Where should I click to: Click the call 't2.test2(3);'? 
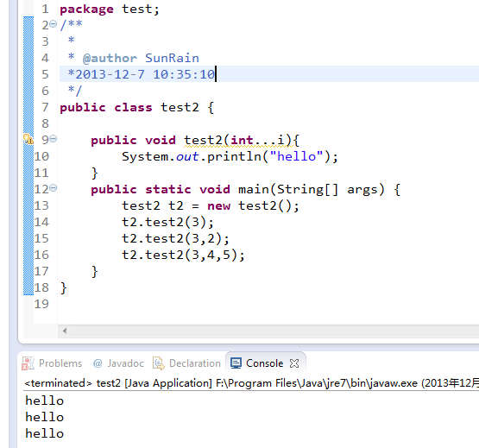click(x=167, y=222)
